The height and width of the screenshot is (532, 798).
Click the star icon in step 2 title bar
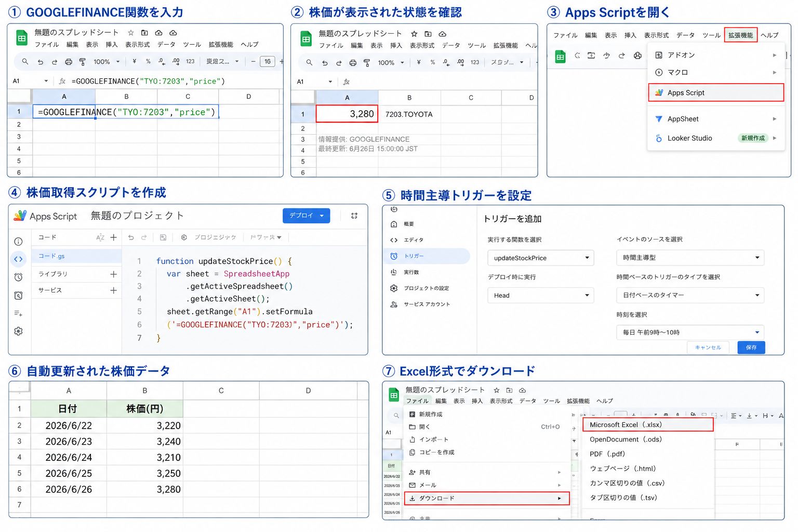point(414,34)
